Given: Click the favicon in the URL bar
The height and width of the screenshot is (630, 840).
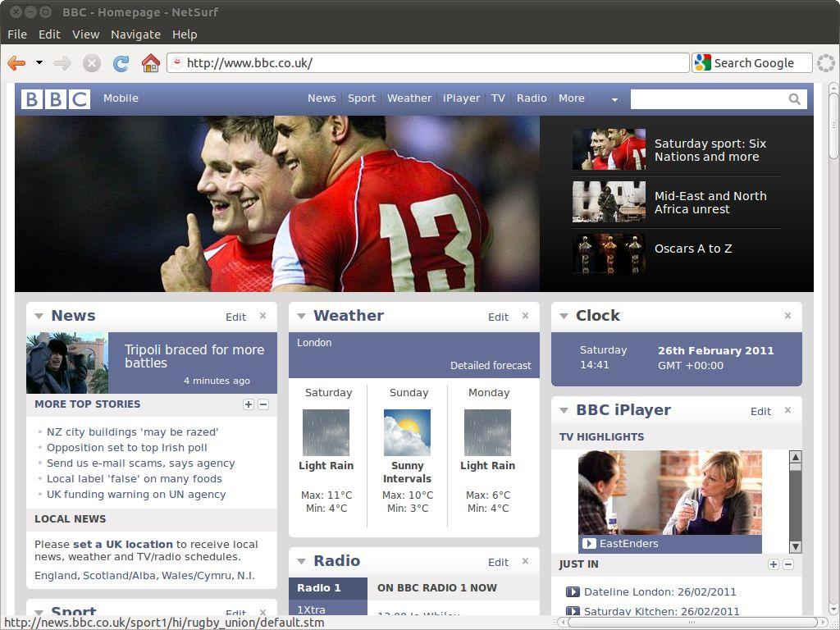Looking at the screenshot, I should [x=176, y=62].
